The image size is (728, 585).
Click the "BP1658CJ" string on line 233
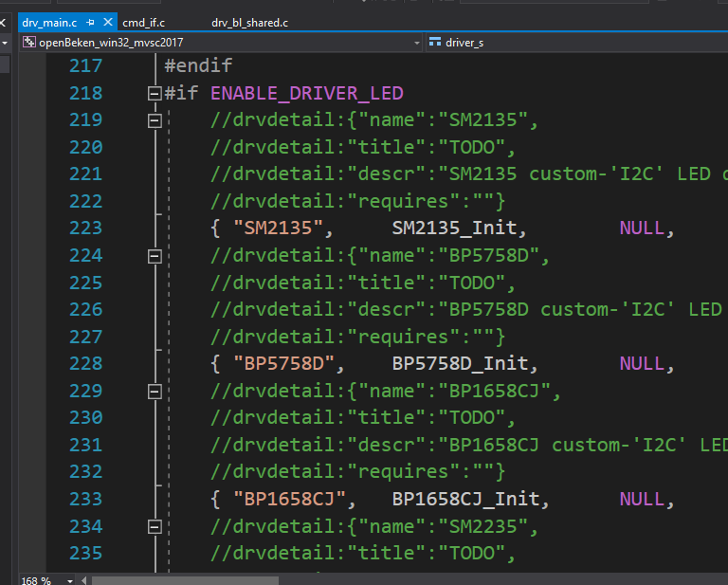click(289, 499)
